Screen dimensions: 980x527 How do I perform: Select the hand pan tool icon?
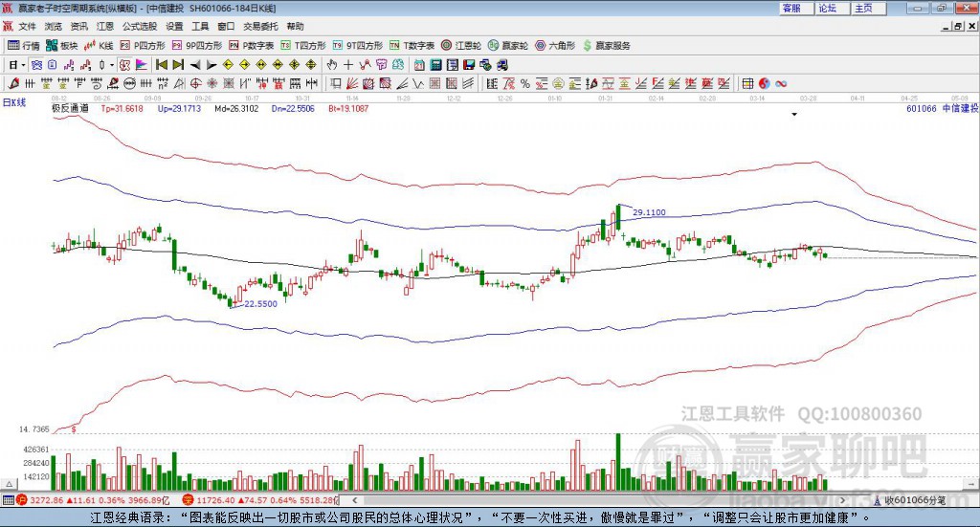[332, 65]
